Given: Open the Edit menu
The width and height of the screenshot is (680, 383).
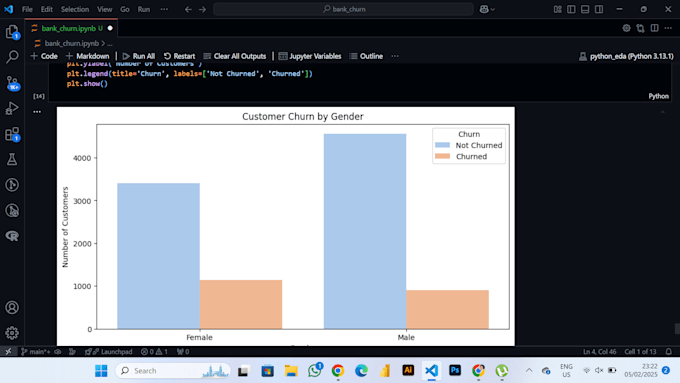Looking at the screenshot, I should (x=46, y=9).
